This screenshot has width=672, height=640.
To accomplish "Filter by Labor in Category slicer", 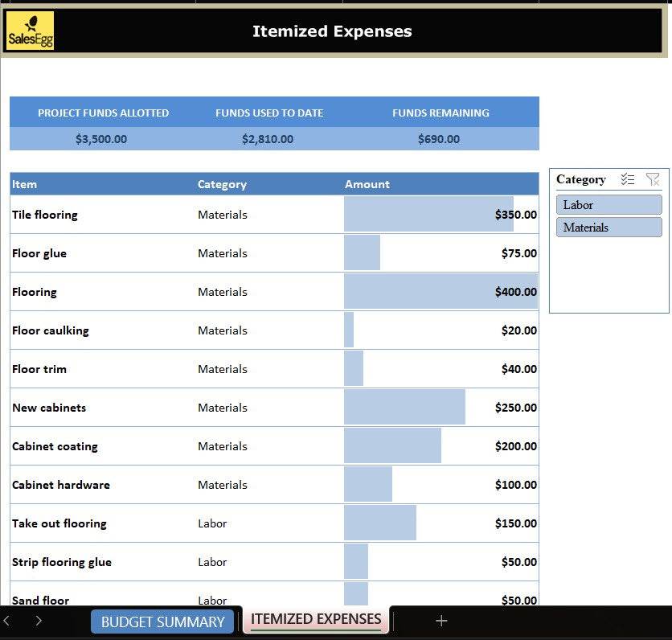I will 608,205.
